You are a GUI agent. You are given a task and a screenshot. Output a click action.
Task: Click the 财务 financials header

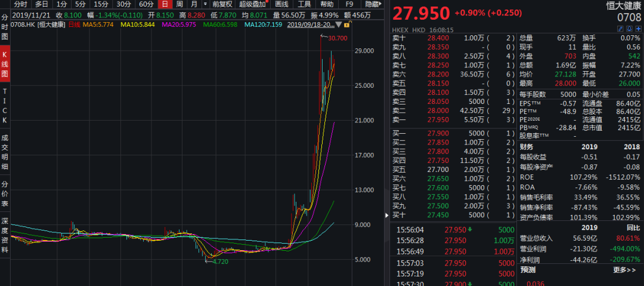[527, 147]
